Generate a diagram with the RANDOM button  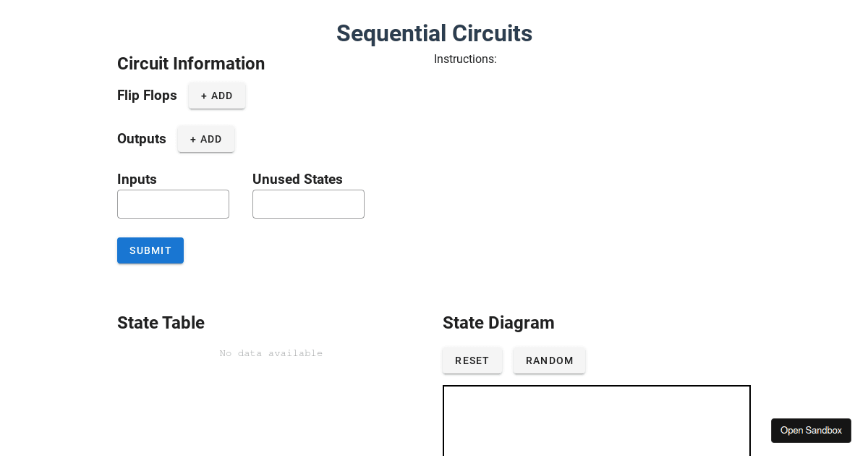point(549,360)
